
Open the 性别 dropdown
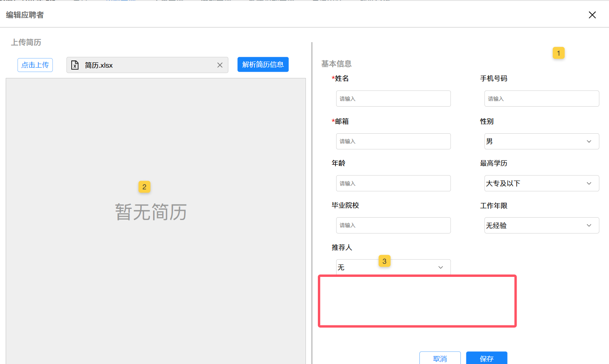click(541, 141)
